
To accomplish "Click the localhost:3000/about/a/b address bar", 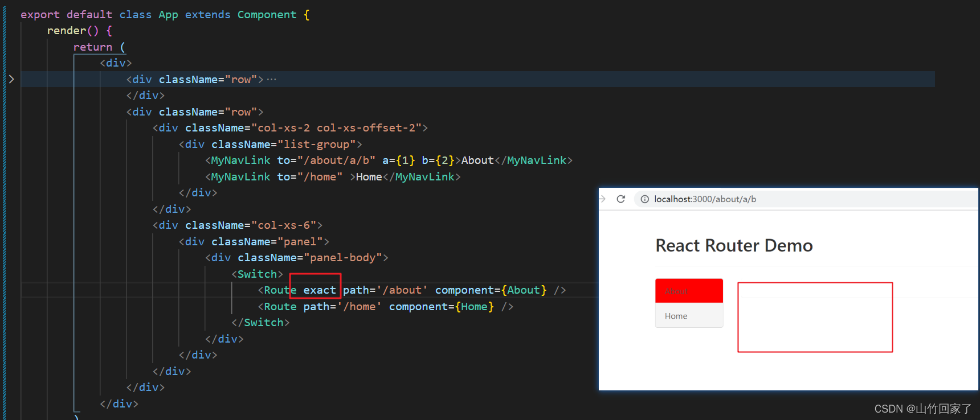I will (x=806, y=199).
